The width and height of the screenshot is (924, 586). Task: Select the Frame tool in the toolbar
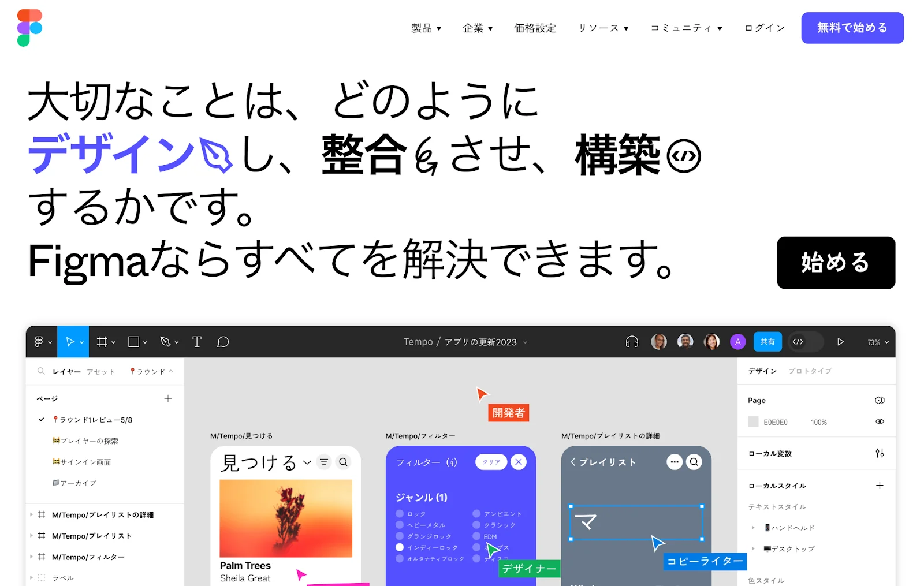(x=102, y=341)
